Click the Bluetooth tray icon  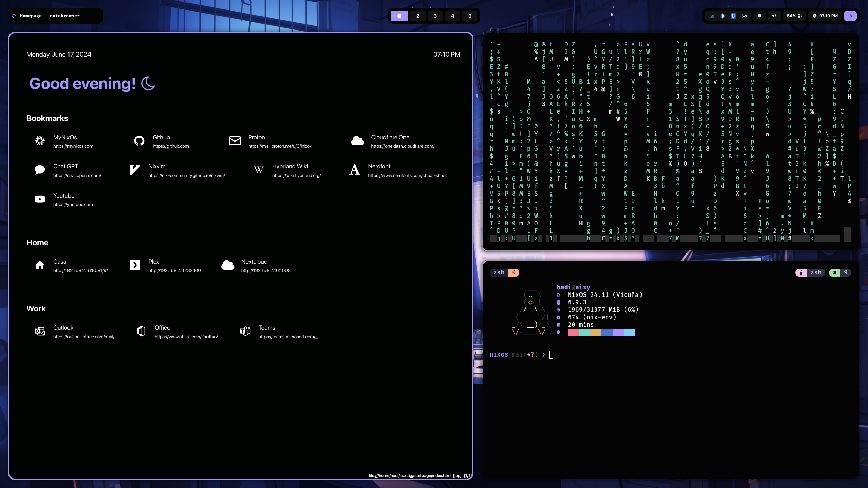(722, 16)
